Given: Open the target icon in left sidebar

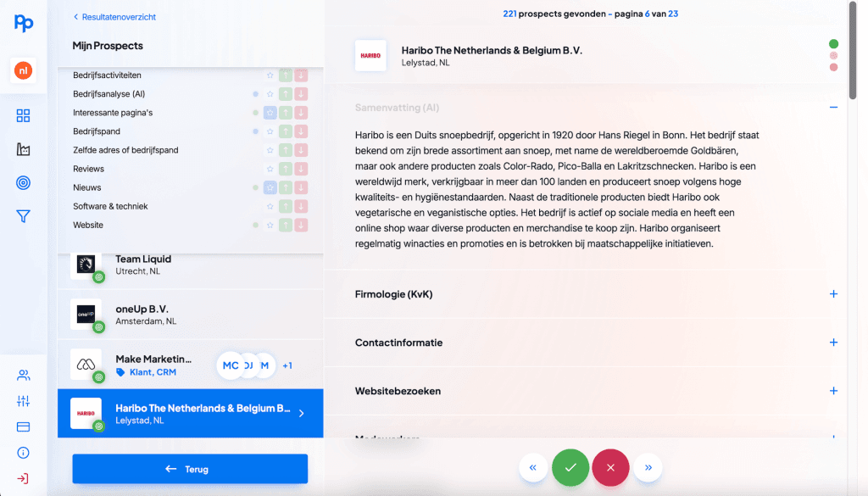Looking at the screenshot, I should pyautogui.click(x=23, y=183).
